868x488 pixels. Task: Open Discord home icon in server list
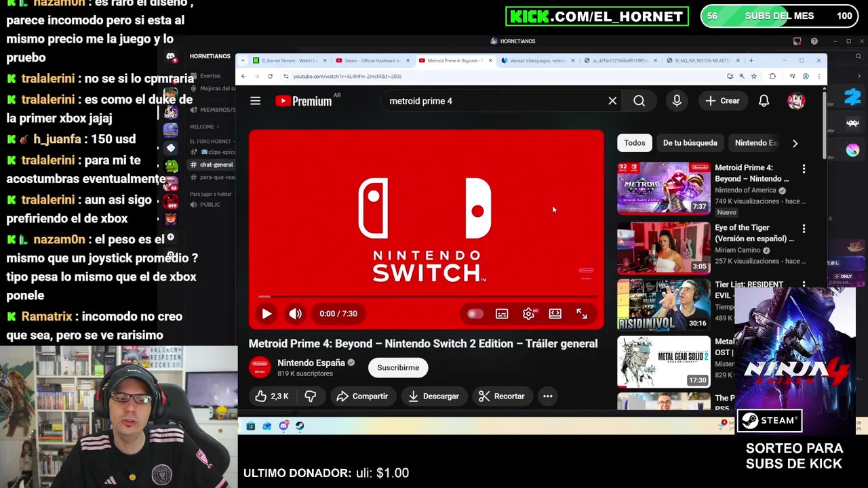click(170, 57)
